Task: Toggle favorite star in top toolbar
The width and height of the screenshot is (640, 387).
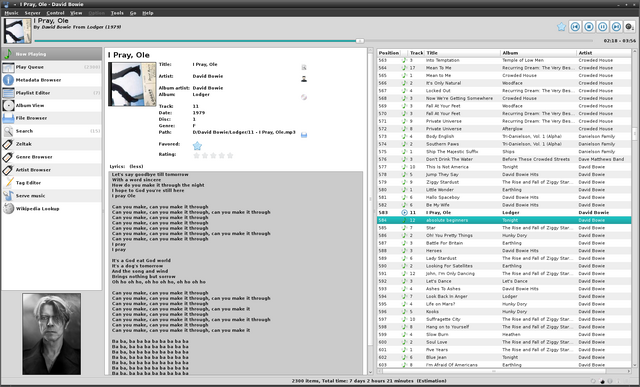Action: tap(561, 27)
